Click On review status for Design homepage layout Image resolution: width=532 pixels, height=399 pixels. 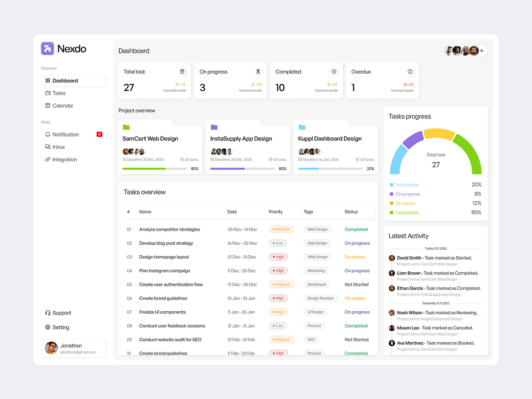(x=355, y=257)
